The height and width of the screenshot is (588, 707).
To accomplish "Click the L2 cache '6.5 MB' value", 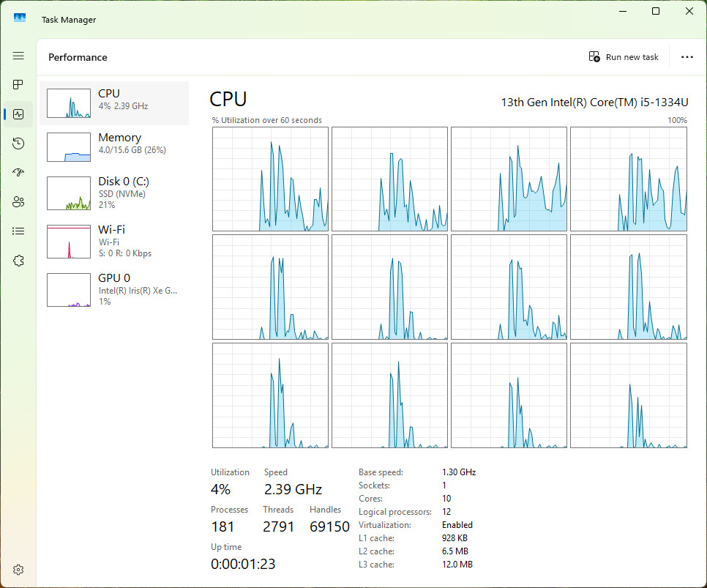I will [x=455, y=551].
